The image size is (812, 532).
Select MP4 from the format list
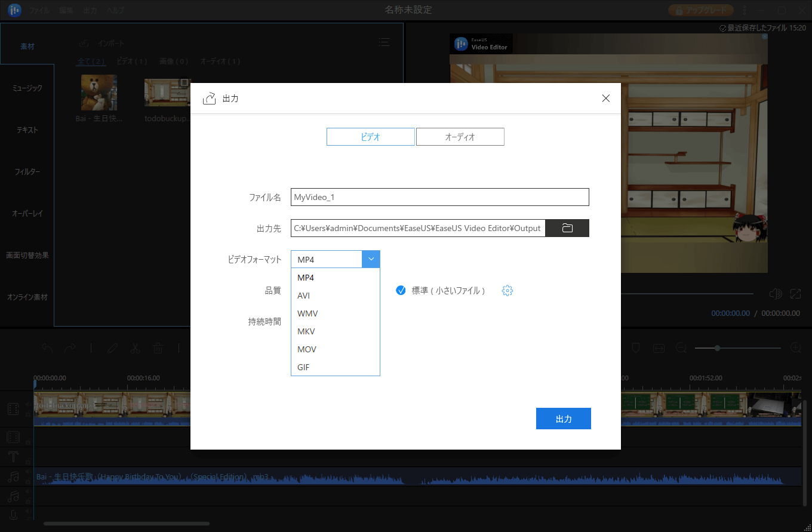coord(335,278)
